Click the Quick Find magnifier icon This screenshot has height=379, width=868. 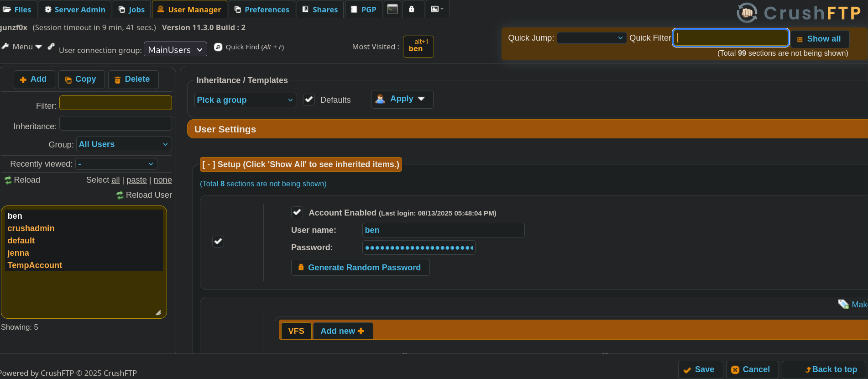click(x=218, y=47)
